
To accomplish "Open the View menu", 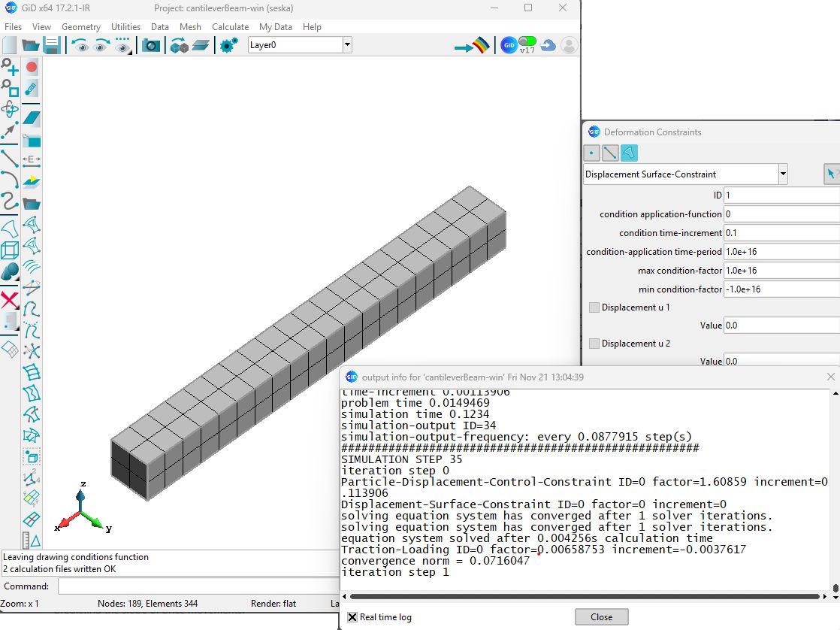I will click(41, 27).
